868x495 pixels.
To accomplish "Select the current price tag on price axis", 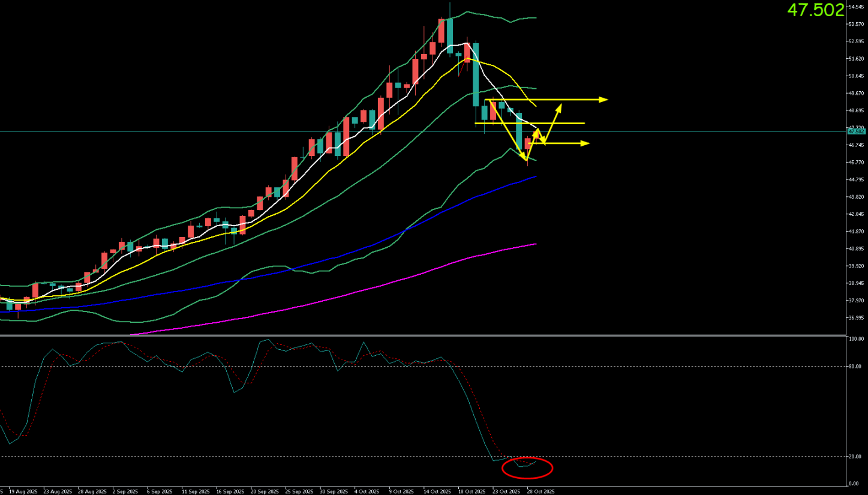I will [x=855, y=131].
